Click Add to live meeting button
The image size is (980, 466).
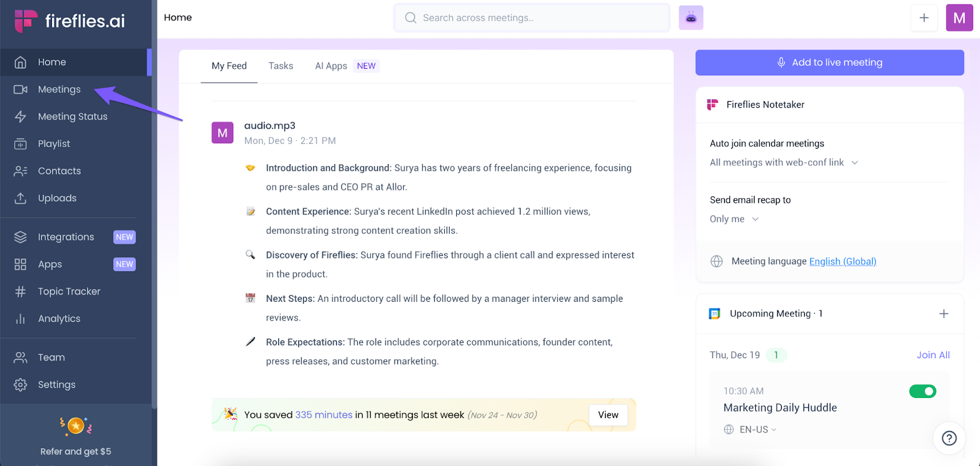[830, 62]
